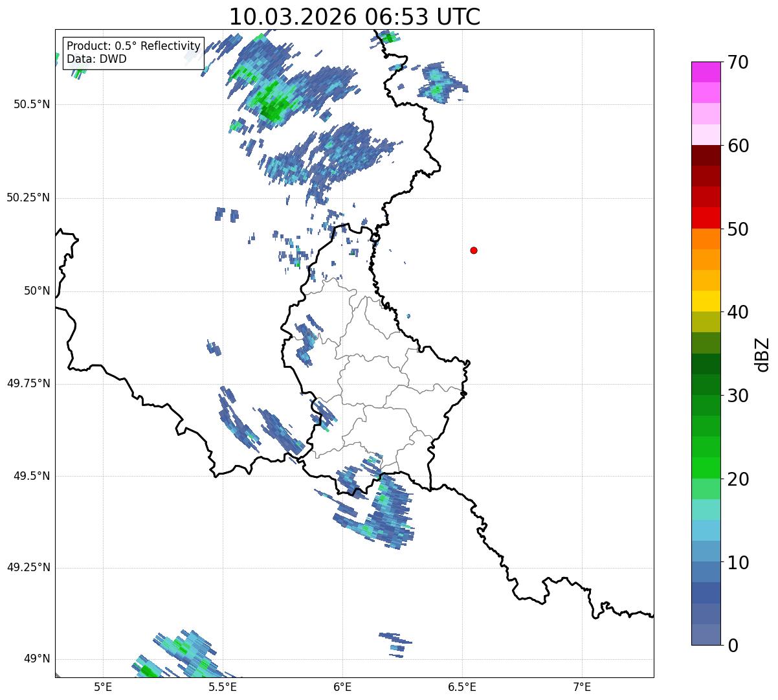Viewport: 778px width, 700px height.
Task: Click the 'Data: DWD' legend line
Action: click(x=96, y=59)
